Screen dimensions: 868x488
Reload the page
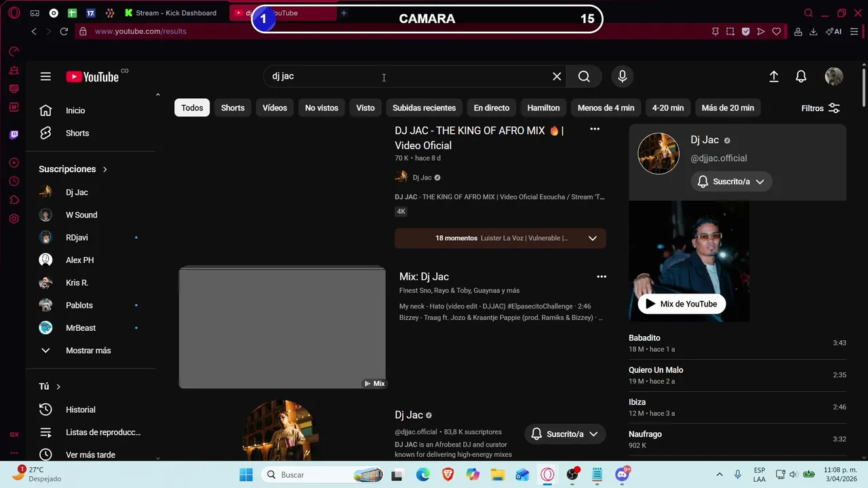64,31
